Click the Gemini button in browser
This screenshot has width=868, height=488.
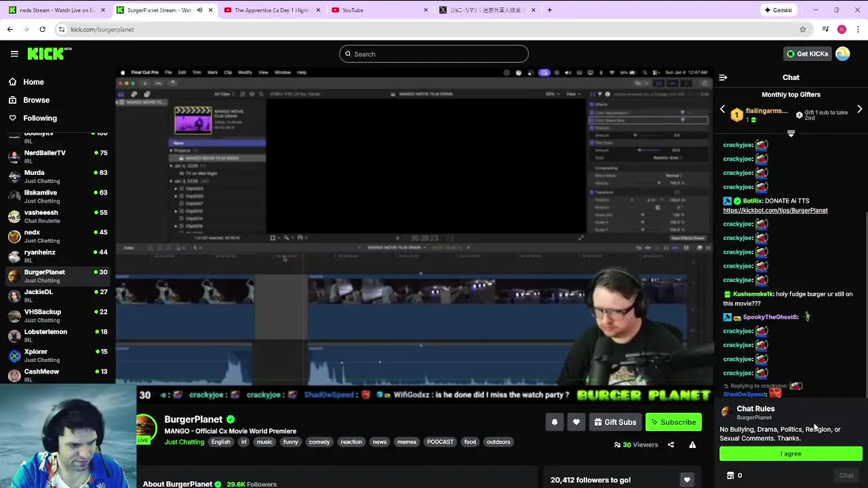(778, 10)
